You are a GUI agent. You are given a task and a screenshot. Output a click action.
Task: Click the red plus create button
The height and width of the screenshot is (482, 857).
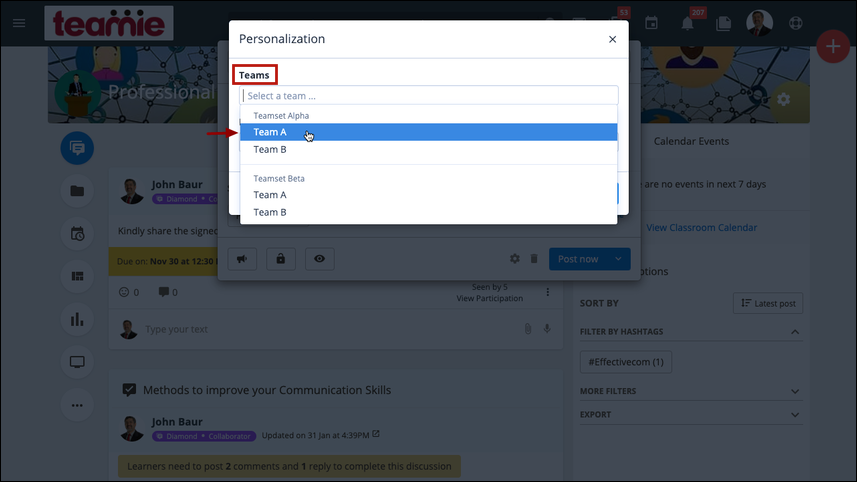point(832,46)
